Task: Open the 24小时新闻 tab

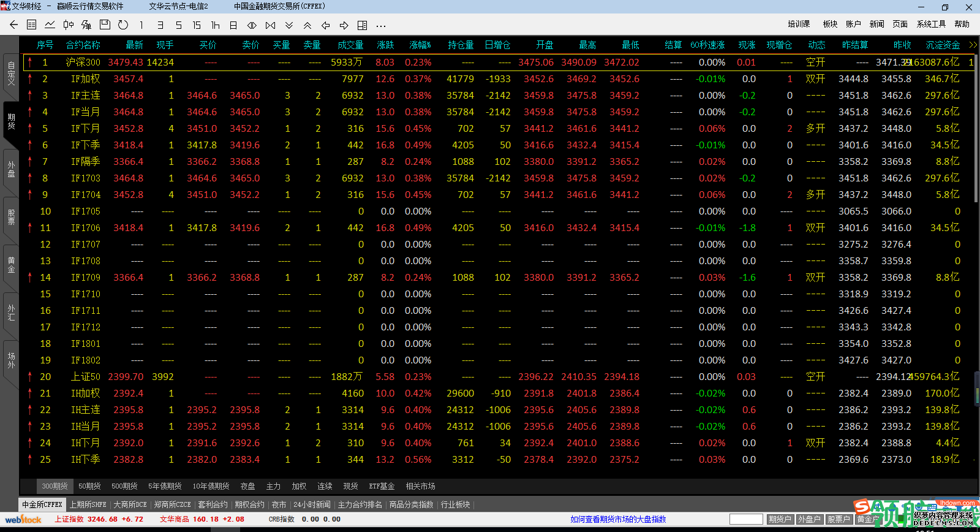Action: click(x=312, y=504)
